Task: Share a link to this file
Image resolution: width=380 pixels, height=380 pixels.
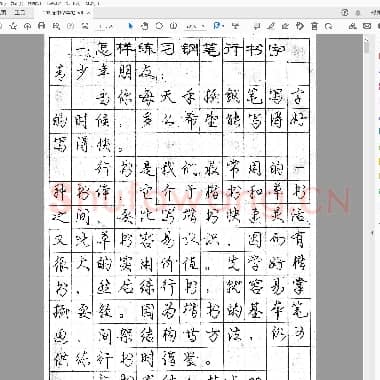Action: [352, 26]
